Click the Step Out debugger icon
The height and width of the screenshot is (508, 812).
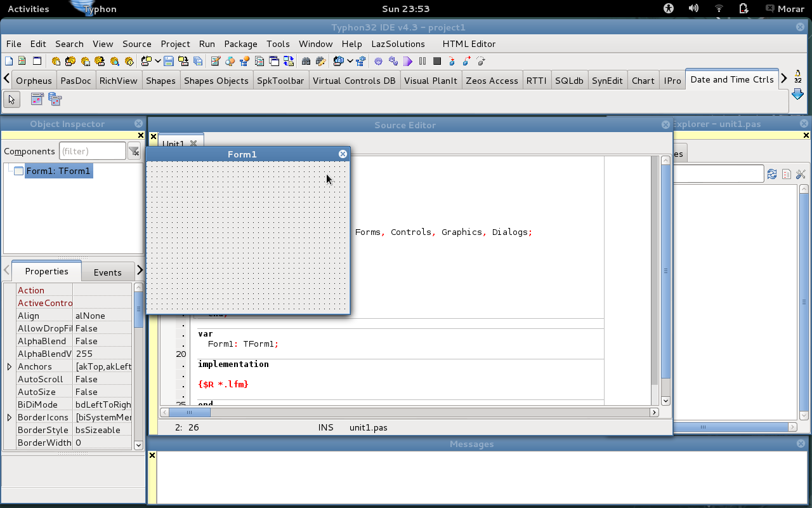(481, 62)
